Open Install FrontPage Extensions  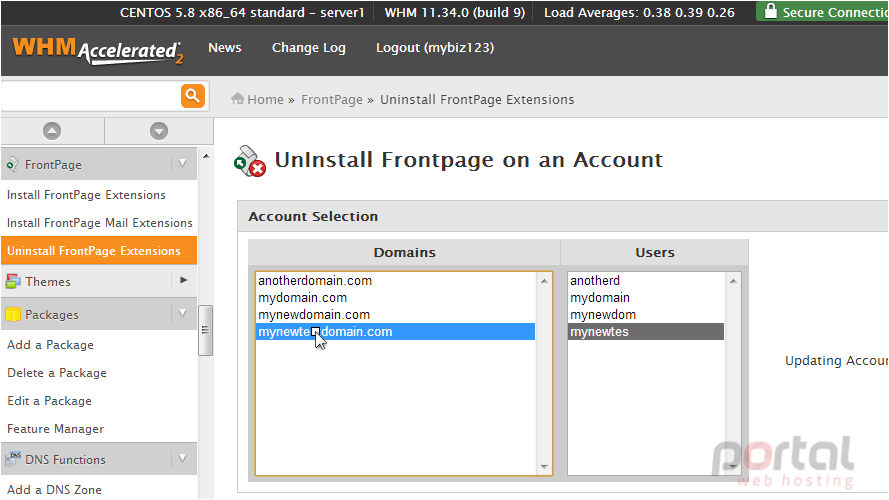[86, 194]
